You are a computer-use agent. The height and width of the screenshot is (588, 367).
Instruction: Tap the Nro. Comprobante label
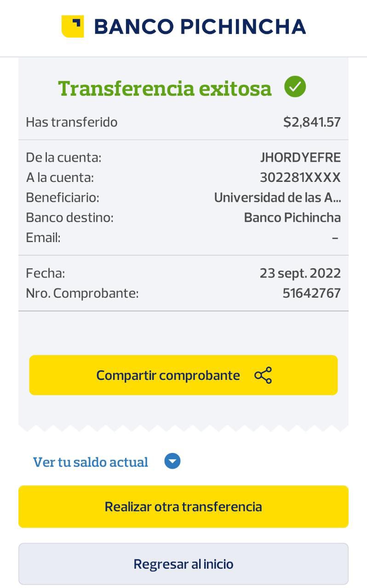82,293
